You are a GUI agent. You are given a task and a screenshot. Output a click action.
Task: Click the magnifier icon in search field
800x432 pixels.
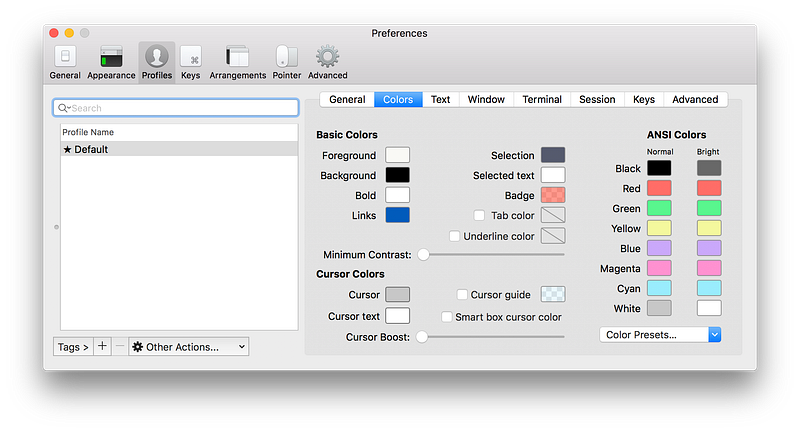point(63,108)
